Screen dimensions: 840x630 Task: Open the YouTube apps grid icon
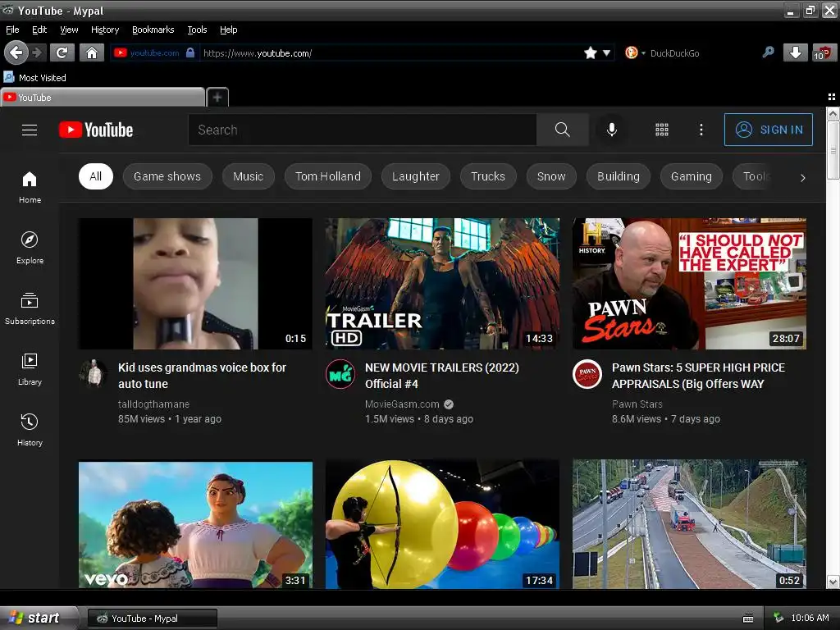click(662, 130)
